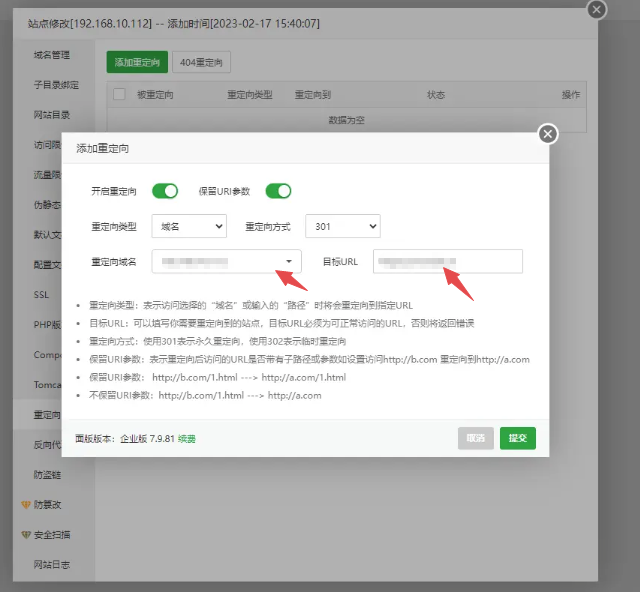Check the select-all checkbox in table header
640x592 pixels.
[119, 94]
